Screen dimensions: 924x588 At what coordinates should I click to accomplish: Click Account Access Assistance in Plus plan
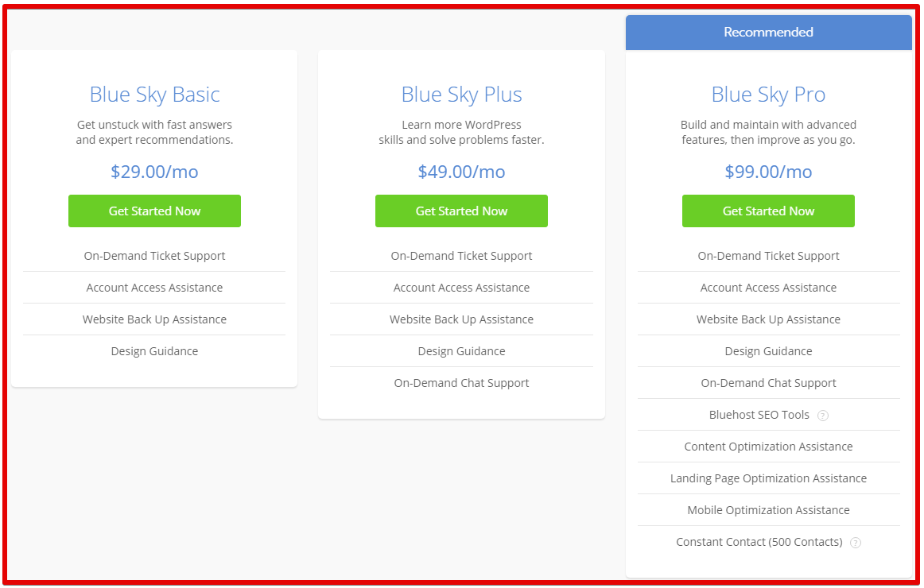(x=461, y=288)
